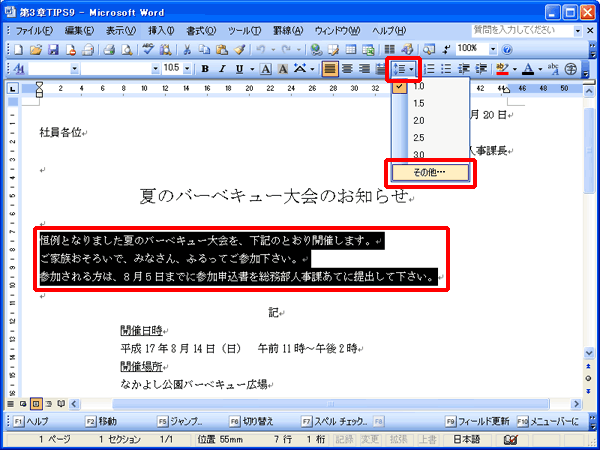Click the Print icon in the toolbar

109,49
